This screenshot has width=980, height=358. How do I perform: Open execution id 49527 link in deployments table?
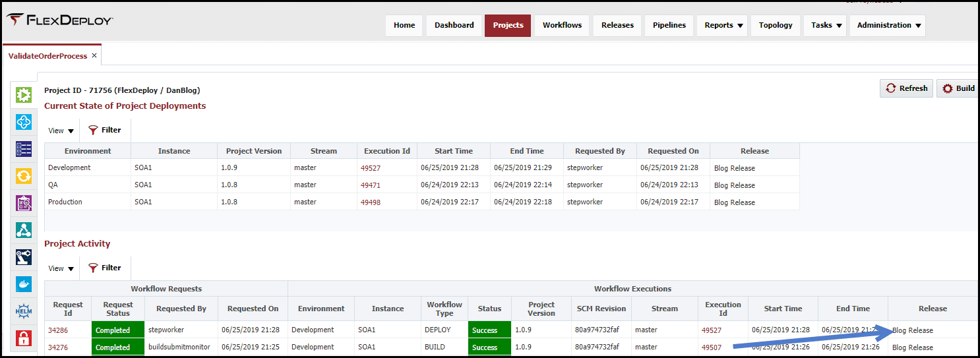371,168
